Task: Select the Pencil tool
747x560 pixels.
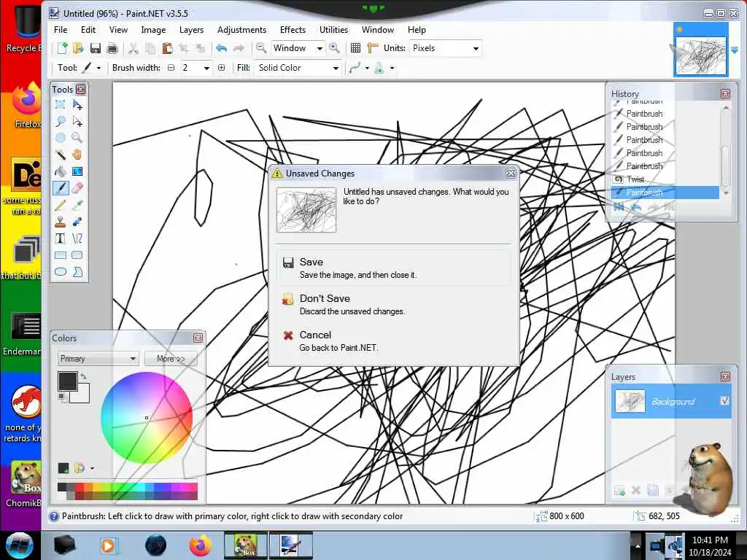Action: (61, 205)
